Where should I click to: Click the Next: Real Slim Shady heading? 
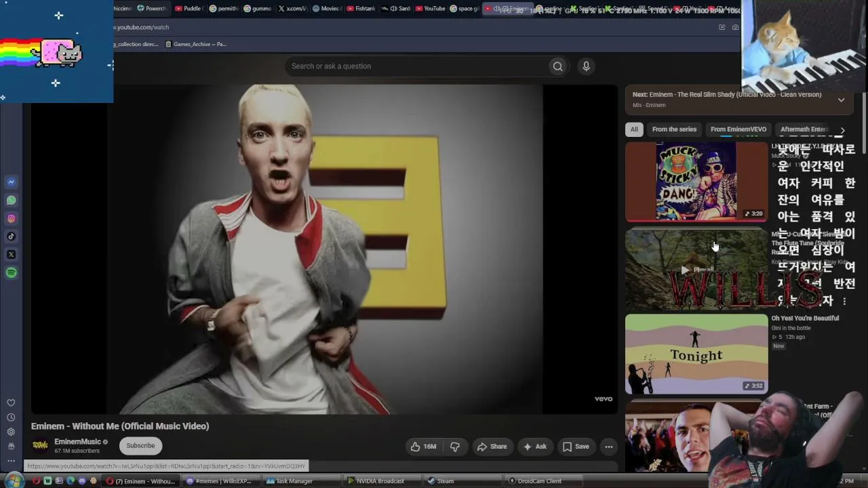point(727,95)
